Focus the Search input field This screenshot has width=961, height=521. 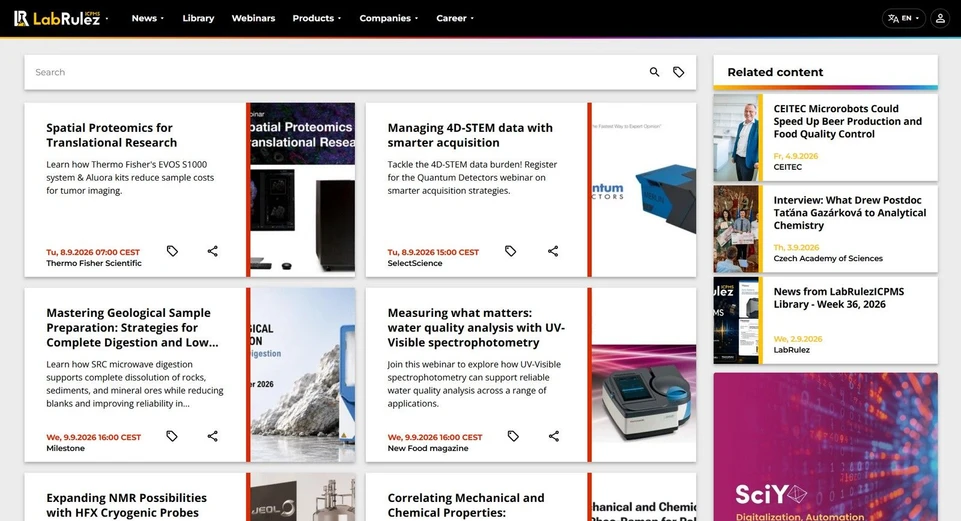coord(334,72)
